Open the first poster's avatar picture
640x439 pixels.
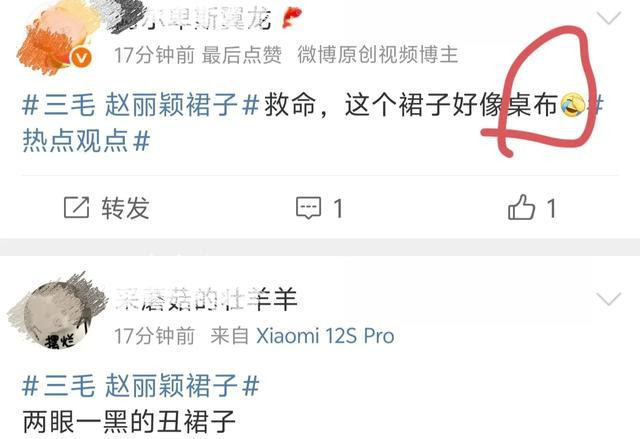click(55, 39)
